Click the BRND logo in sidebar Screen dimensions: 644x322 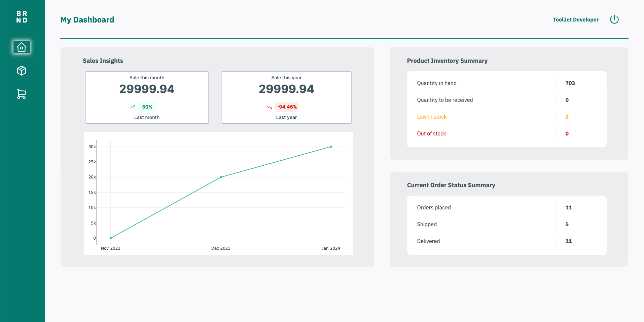coord(22,17)
